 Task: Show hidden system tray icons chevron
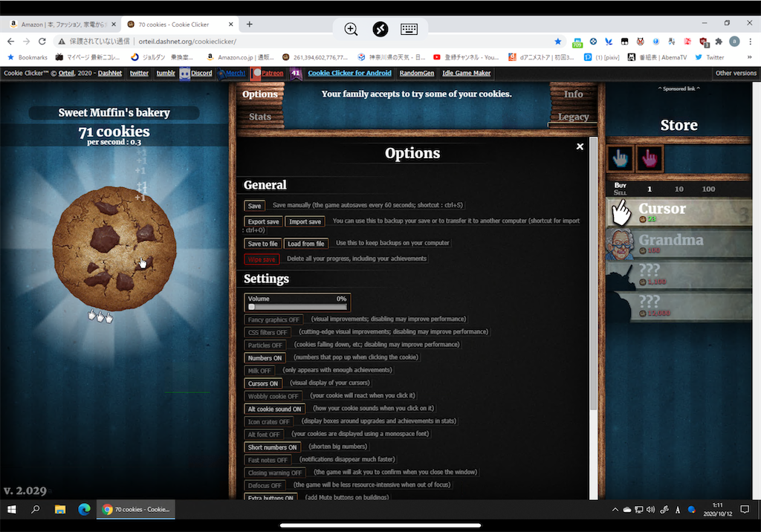pos(615,510)
